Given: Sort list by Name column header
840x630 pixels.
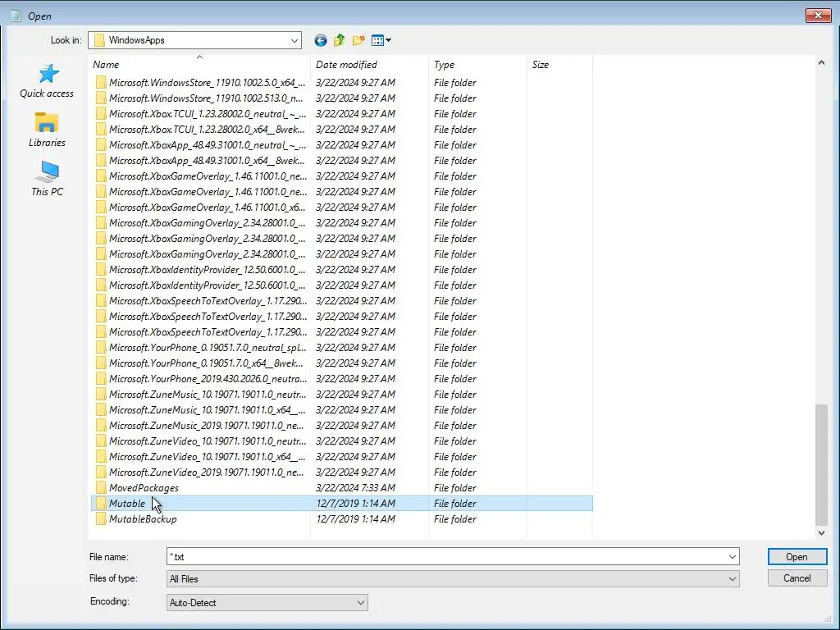Looking at the screenshot, I should click(x=200, y=64).
